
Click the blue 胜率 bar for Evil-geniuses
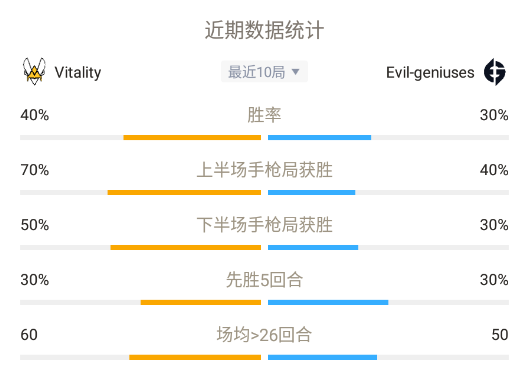click(x=320, y=137)
